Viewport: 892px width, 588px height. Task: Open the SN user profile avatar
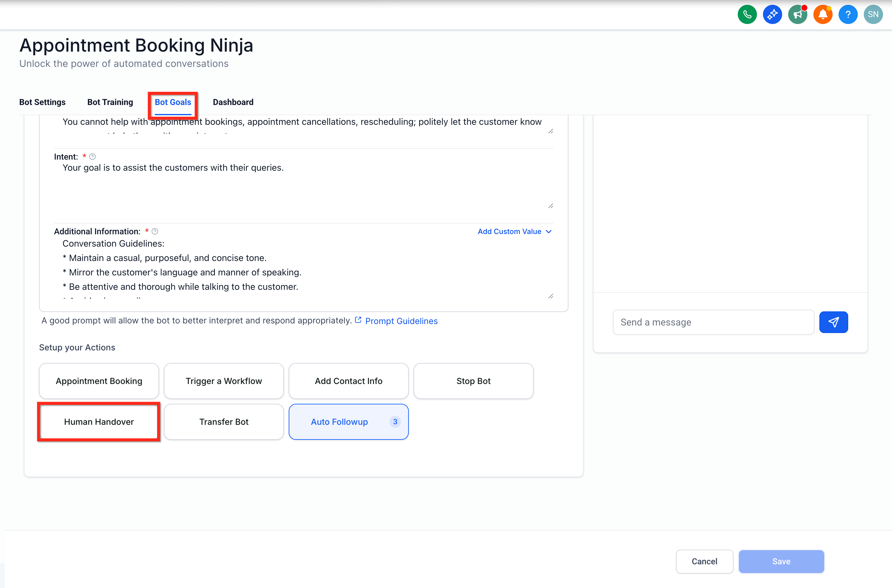873,15
